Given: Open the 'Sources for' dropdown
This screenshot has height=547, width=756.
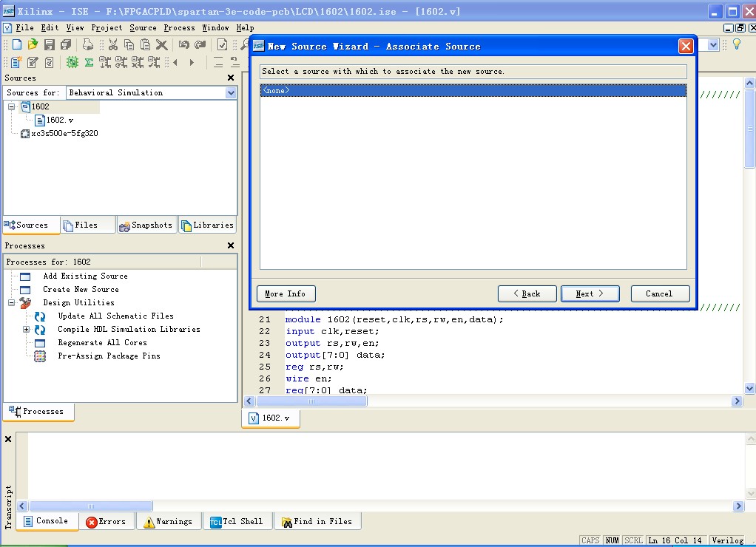Looking at the screenshot, I should click(x=231, y=93).
